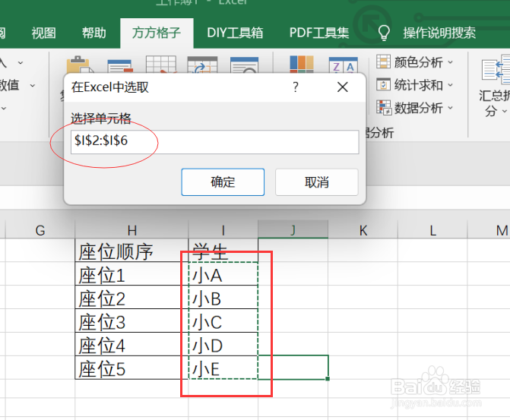The image size is (510, 420).
Task: Click the 小A cell
Action: (223, 274)
